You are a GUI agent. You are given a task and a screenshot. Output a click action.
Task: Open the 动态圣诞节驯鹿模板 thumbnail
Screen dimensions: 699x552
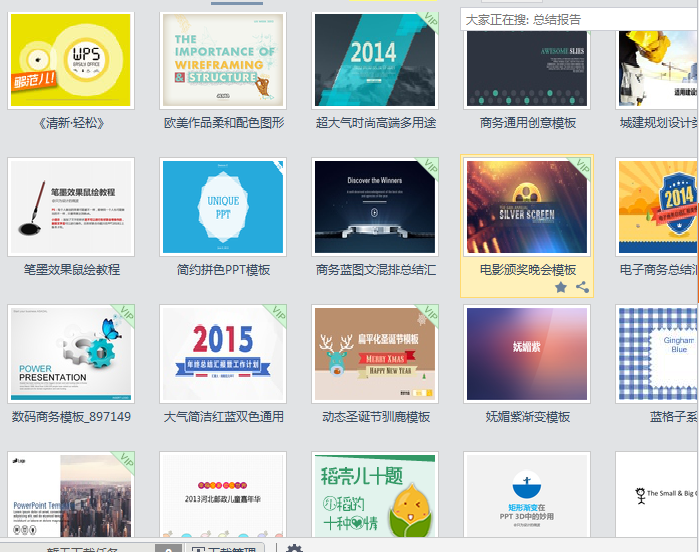(375, 353)
